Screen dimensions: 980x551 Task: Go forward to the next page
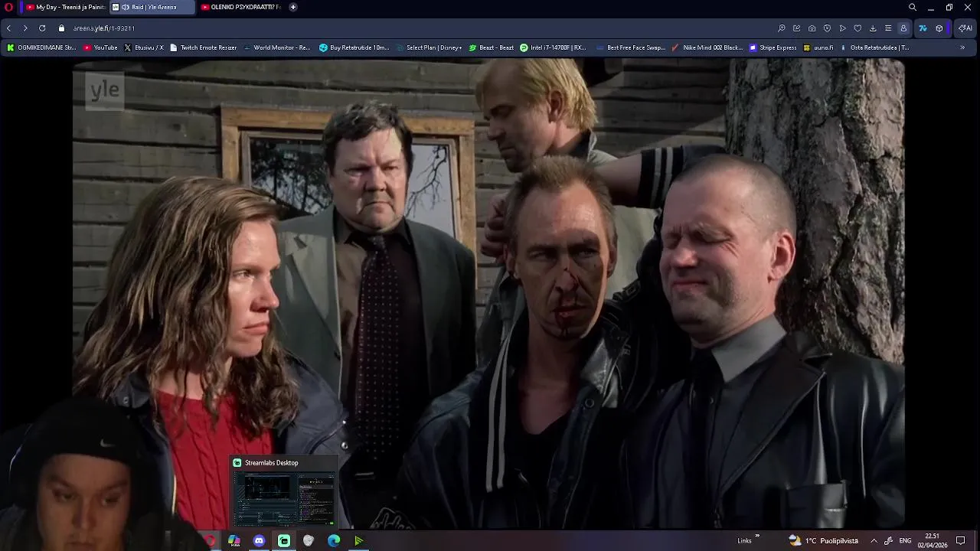[x=25, y=28]
